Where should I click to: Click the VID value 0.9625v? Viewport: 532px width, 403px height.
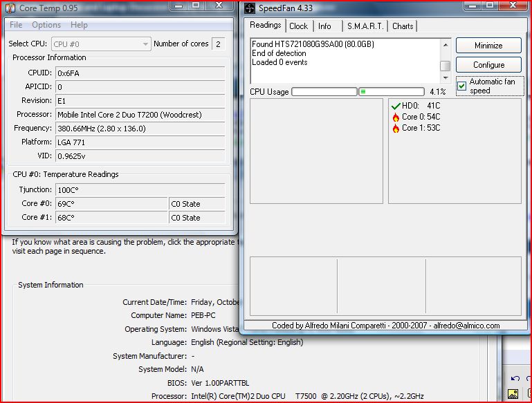pos(140,156)
